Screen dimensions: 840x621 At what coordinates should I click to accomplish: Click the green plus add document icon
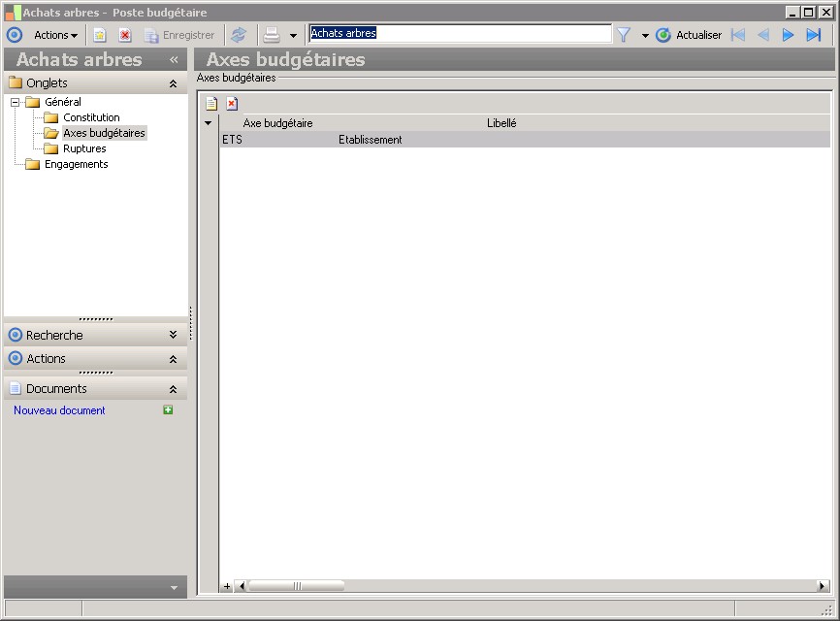168,409
